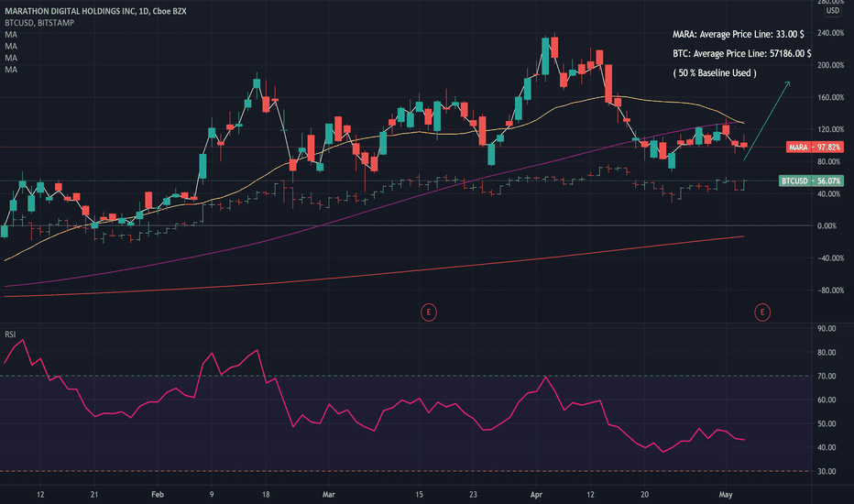Click the RSI indicator label
854x504 pixels.
click(10, 334)
